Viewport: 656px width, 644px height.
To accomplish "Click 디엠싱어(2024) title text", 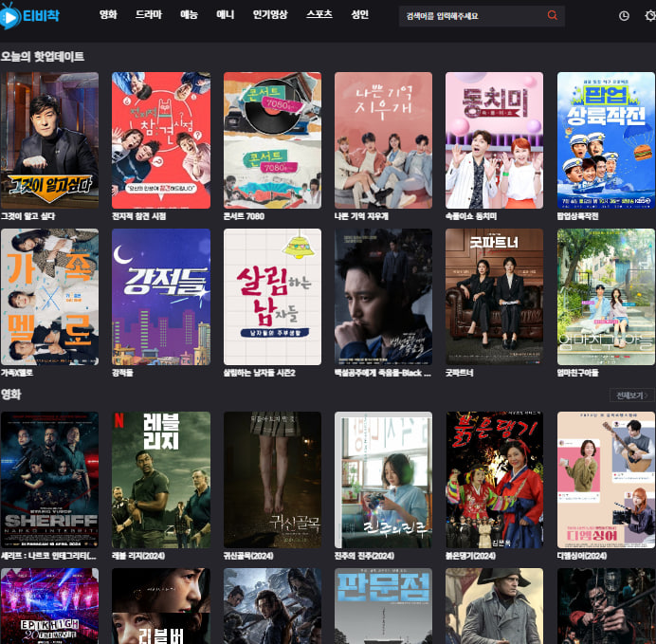I will 582,556.
